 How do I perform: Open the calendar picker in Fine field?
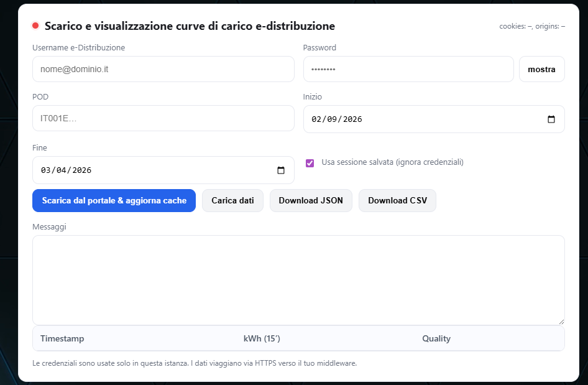coord(280,170)
